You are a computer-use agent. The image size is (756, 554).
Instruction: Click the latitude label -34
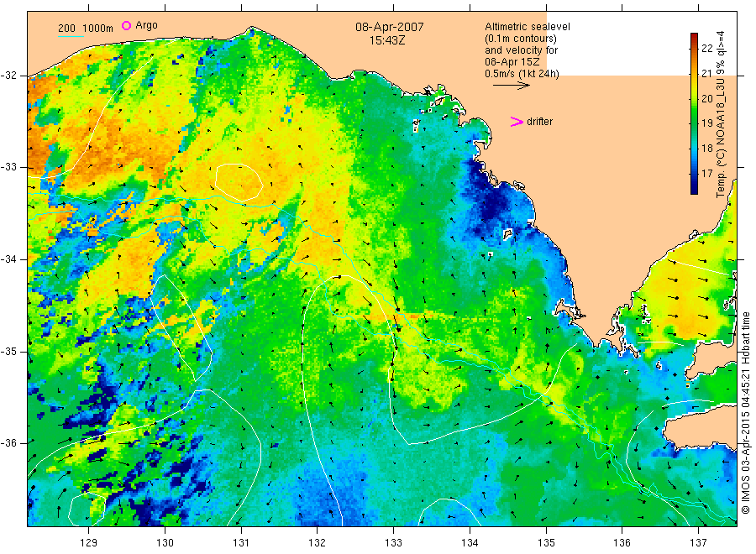coord(8,259)
